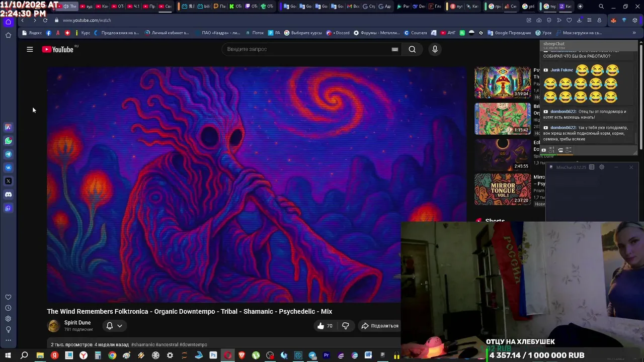644x362 pixels.
Task: Open Spirit Dune channel avatar
Action: (53, 326)
